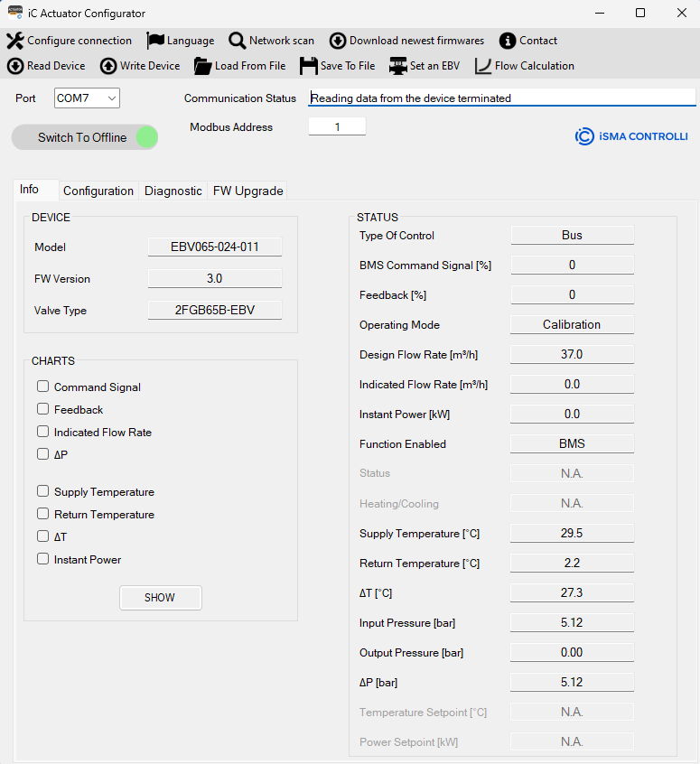Screen dimensions: 700x764
Task: Choose Set an EBV label
Action: [434, 66]
